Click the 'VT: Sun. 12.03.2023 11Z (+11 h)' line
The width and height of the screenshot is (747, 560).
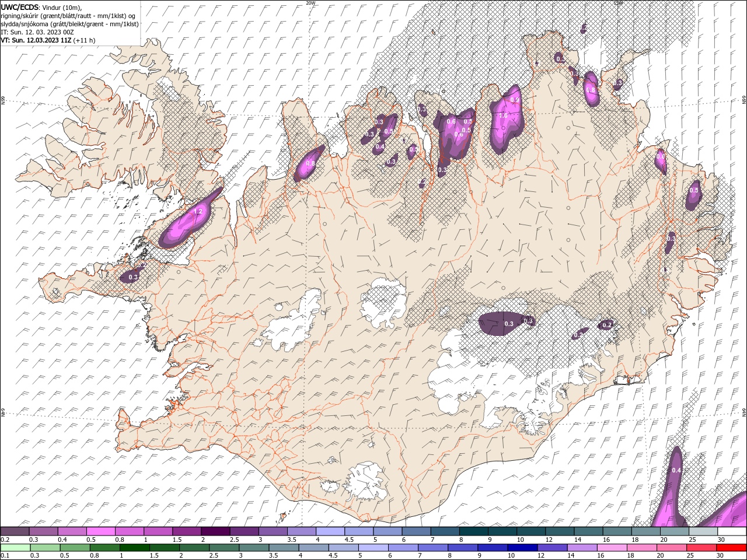(48, 40)
